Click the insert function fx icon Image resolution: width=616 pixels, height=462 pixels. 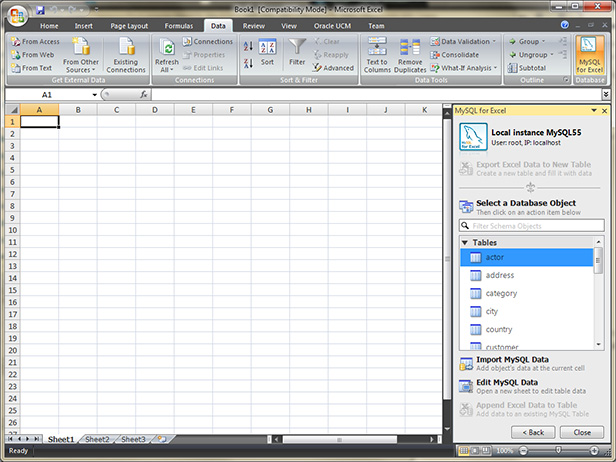(144, 95)
